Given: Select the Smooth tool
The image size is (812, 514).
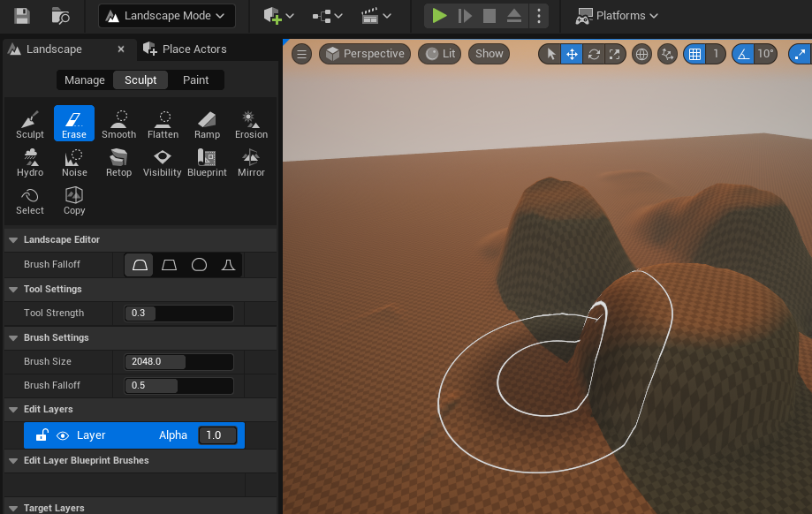Looking at the screenshot, I should click(118, 125).
